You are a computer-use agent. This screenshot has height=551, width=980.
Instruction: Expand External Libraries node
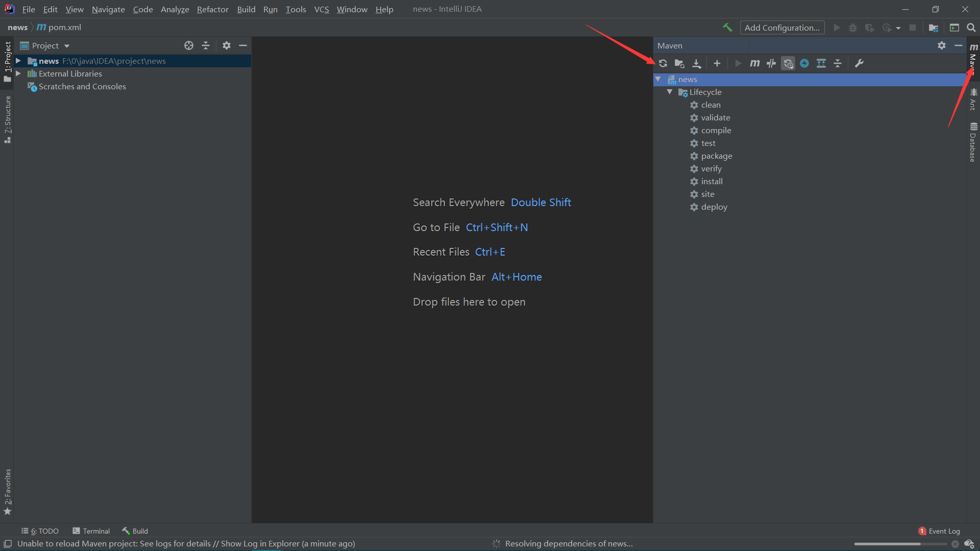[x=18, y=73]
